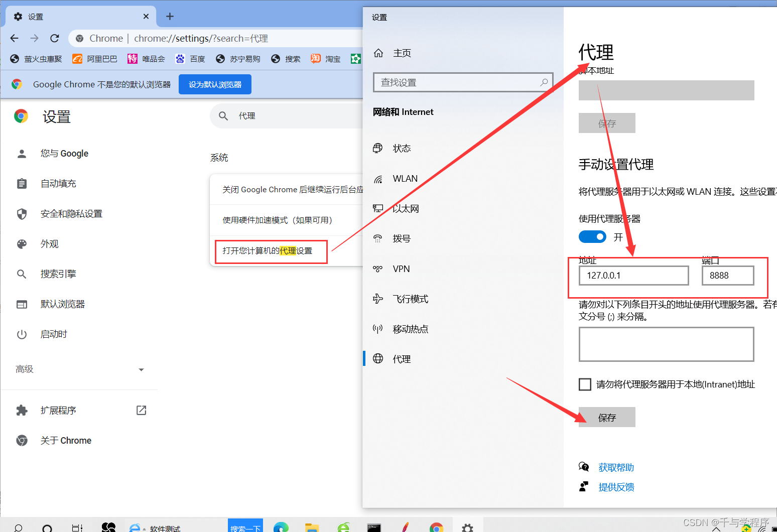The width and height of the screenshot is (777, 532).
Task: Click the 保存 save button
Action: pyautogui.click(x=606, y=417)
